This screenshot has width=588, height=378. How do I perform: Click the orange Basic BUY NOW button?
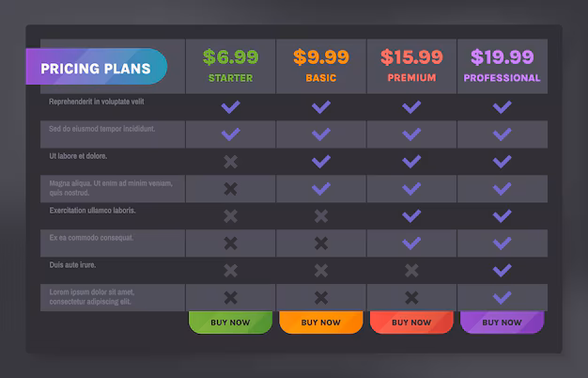321,323
